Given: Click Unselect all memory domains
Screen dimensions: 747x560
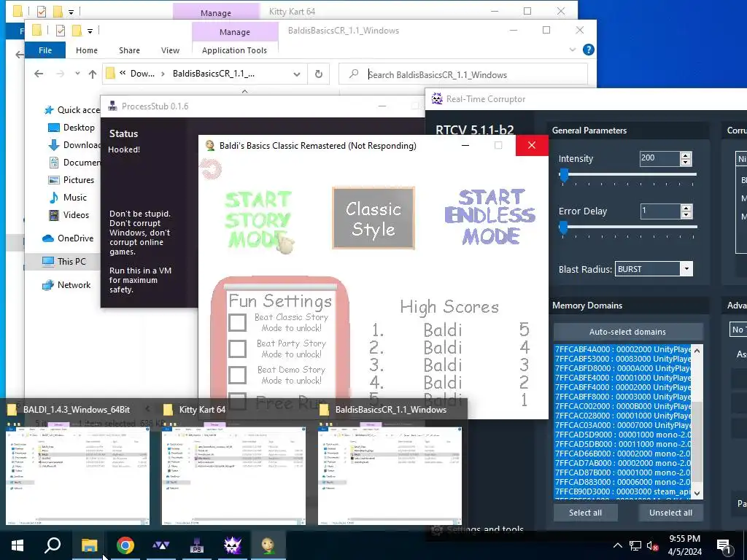Looking at the screenshot, I should 670,513.
